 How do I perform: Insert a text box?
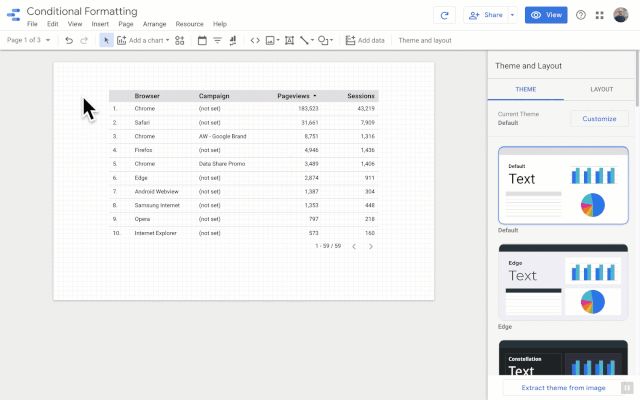click(289, 40)
